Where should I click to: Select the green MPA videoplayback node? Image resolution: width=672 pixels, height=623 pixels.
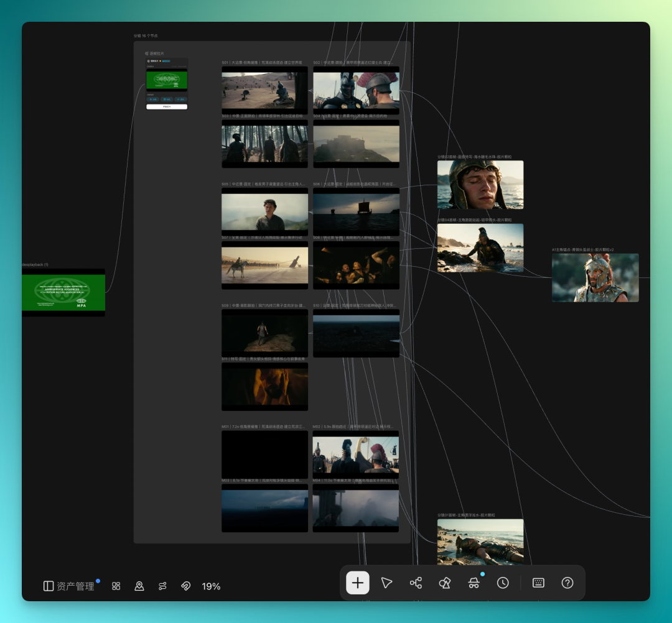63,292
